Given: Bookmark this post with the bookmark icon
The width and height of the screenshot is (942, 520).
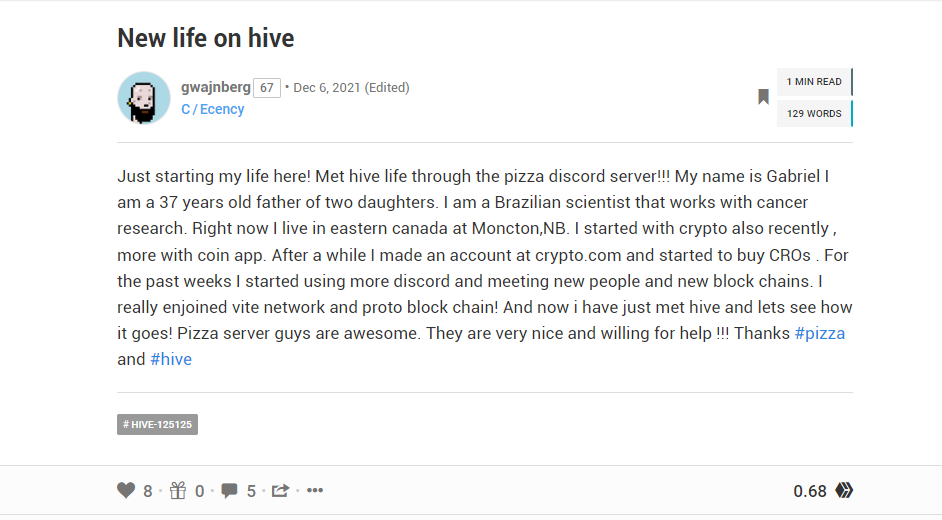Looking at the screenshot, I should pos(763,97).
